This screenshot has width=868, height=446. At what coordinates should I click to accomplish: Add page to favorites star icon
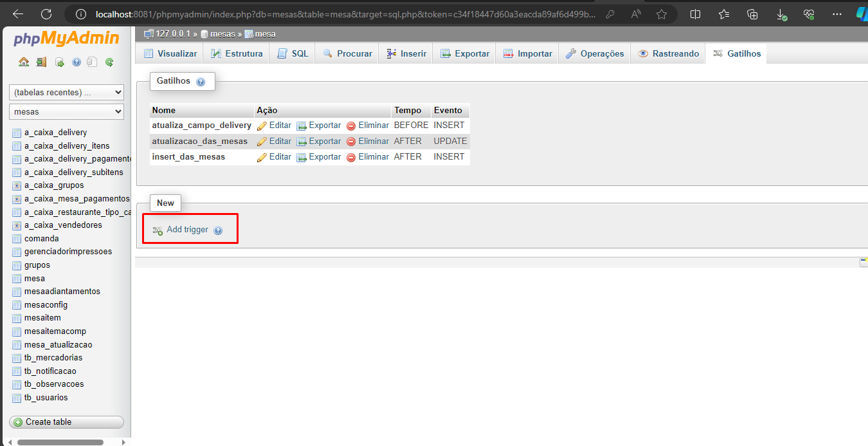(x=662, y=14)
